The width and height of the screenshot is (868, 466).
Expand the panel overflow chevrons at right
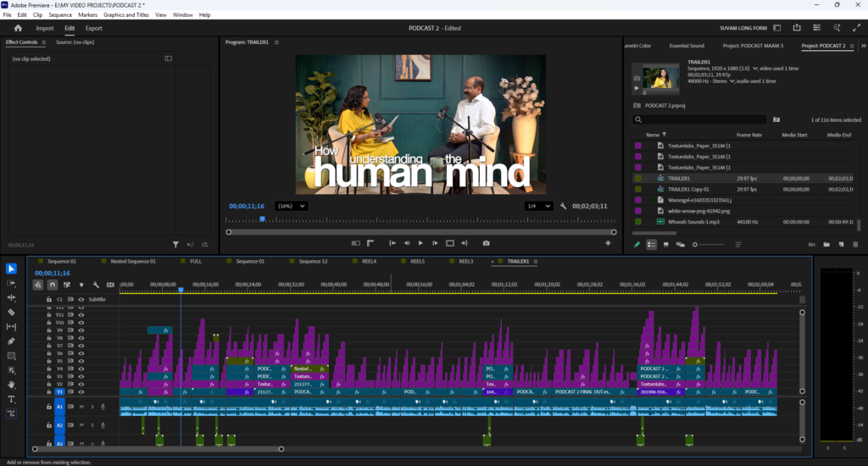tap(863, 46)
